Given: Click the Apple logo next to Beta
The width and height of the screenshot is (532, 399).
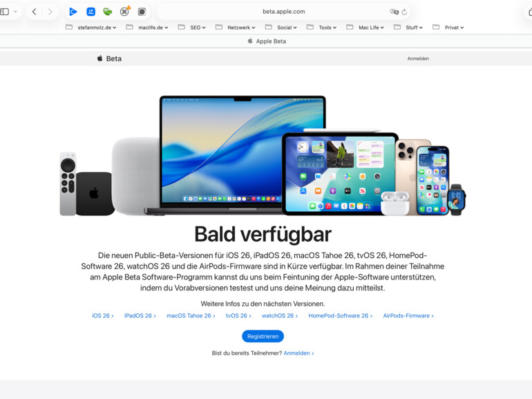Looking at the screenshot, I should (x=99, y=58).
